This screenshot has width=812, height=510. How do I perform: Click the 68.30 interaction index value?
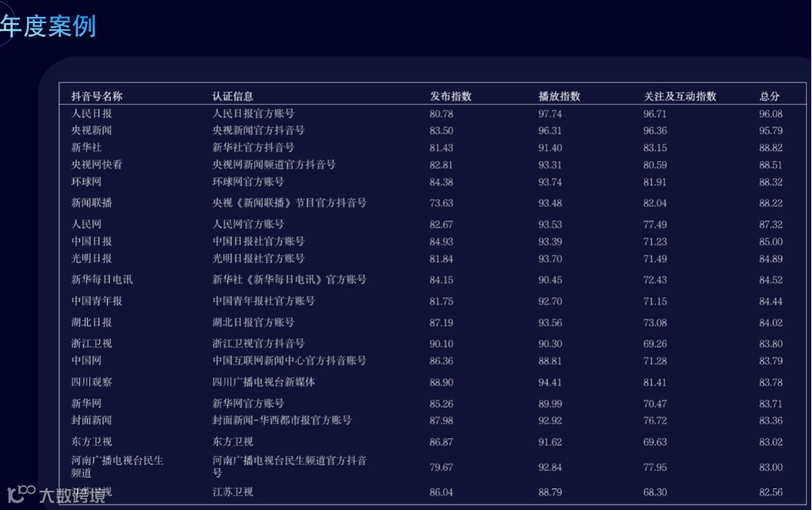(655, 492)
